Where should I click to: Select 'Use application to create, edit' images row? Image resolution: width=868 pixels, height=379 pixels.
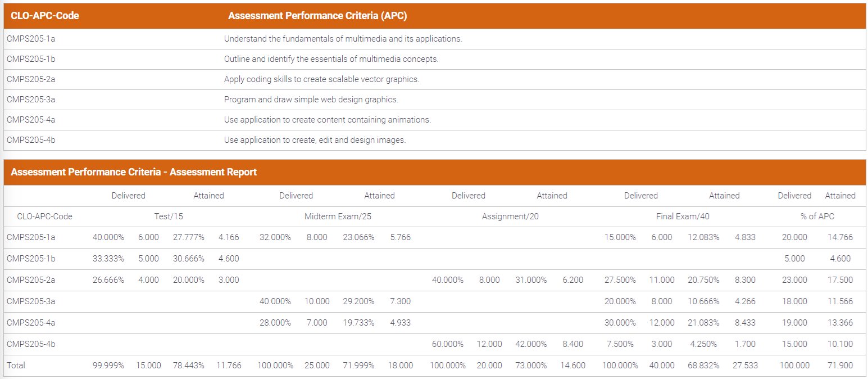[315, 140]
